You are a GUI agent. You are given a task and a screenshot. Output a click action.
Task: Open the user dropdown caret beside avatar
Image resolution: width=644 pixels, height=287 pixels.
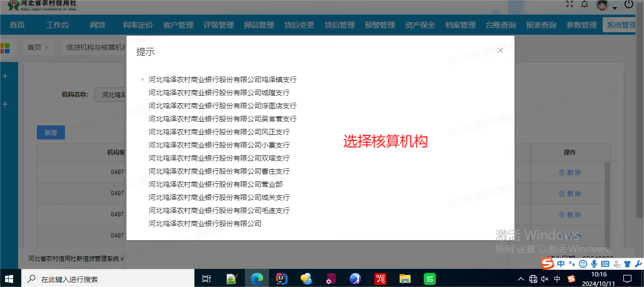(x=615, y=8)
